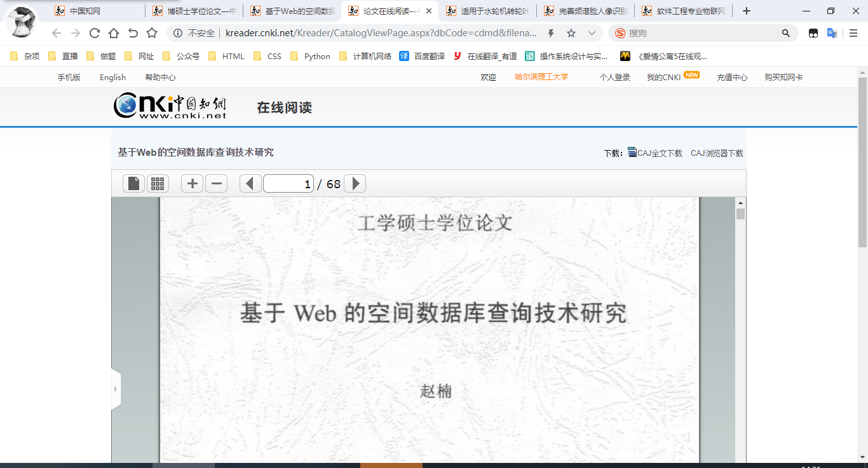Open the browser hamburger menu

click(x=853, y=33)
